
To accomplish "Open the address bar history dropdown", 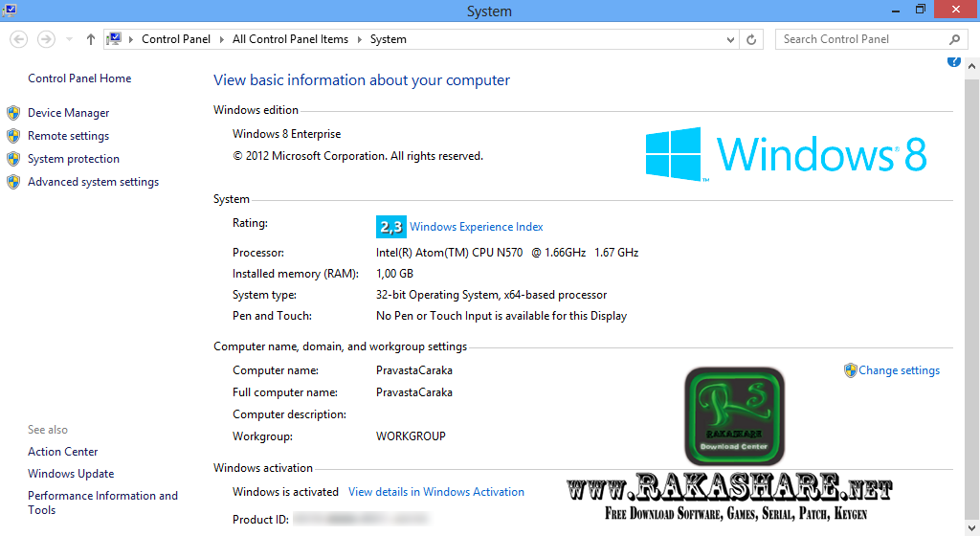I will [730, 39].
